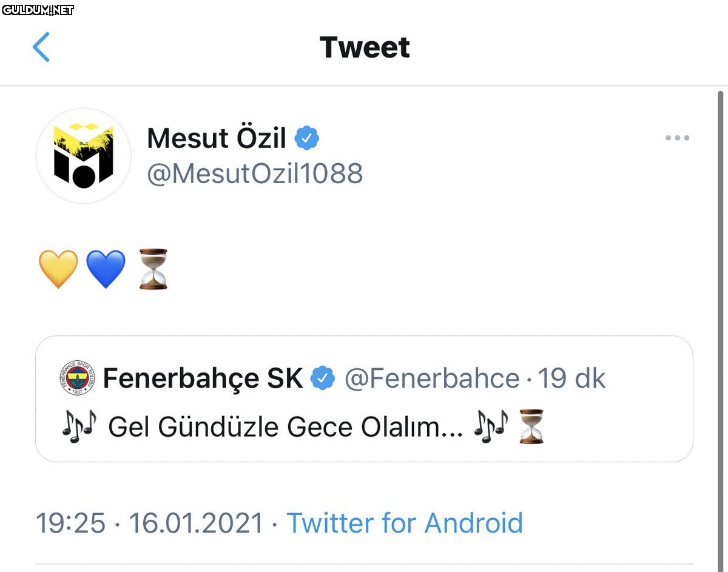Tap the blue heart emoji
This screenshot has height=572, width=728.
click(106, 269)
